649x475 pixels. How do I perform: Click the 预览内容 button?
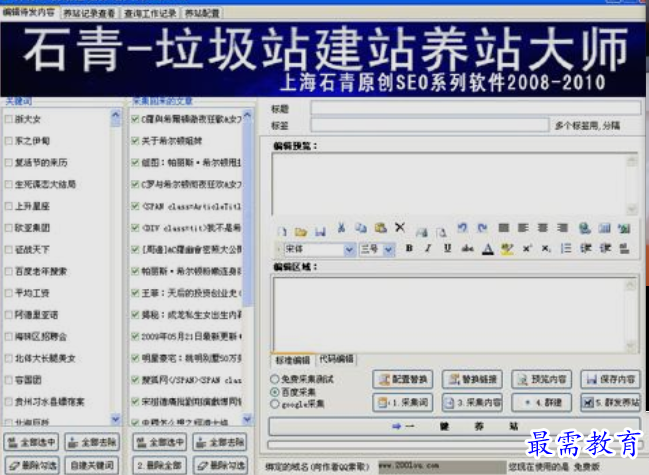point(542,379)
